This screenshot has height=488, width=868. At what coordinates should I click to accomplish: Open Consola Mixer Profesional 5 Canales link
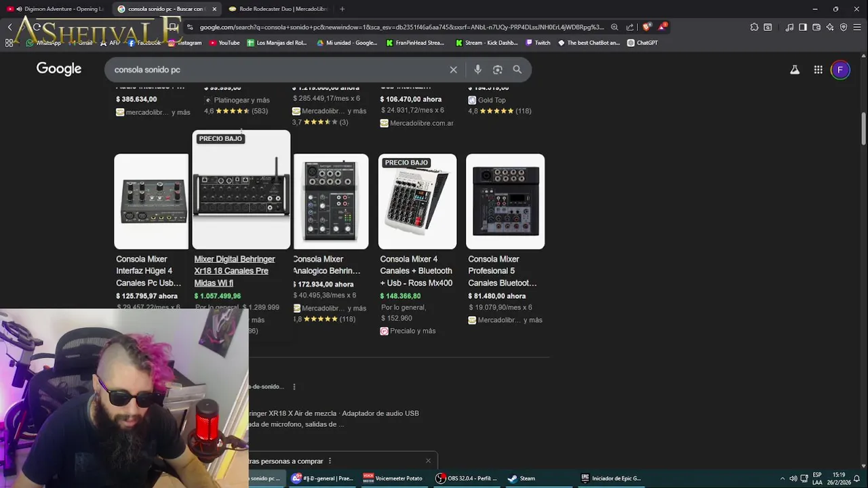click(x=502, y=271)
